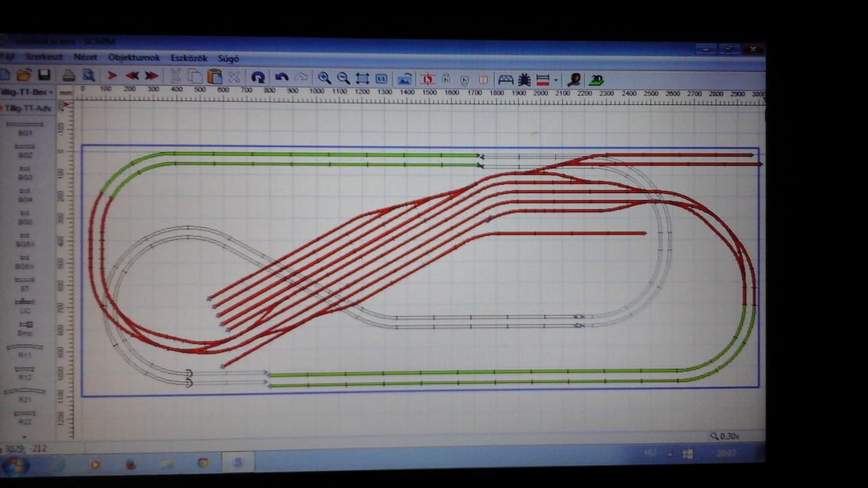The image size is (868, 488).
Task: Open the 3D view
Action: 596,79
